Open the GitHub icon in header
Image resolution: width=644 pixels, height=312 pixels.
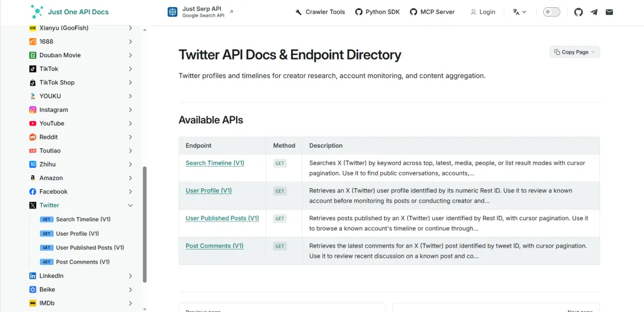(x=578, y=12)
